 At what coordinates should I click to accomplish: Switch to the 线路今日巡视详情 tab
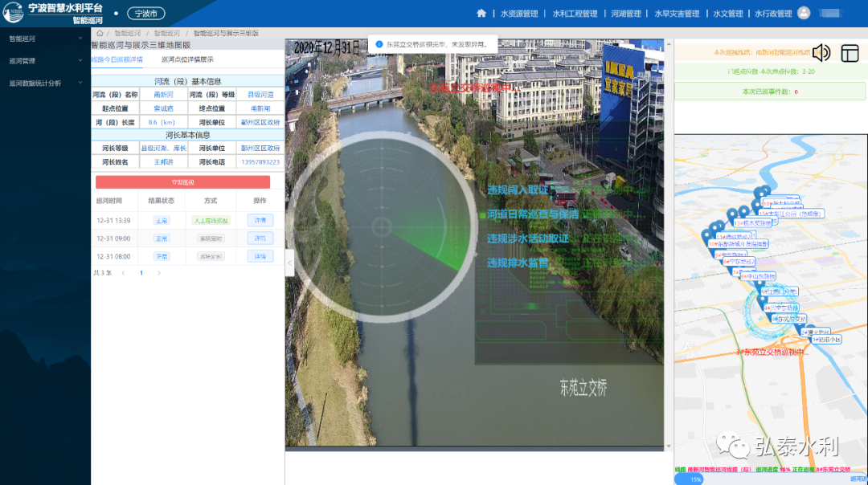(117, 59)
